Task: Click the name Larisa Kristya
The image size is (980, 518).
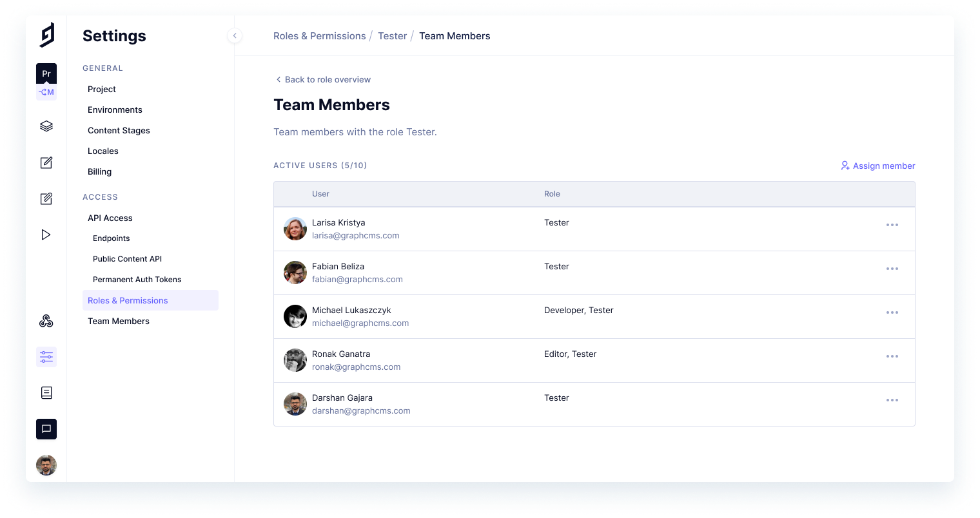Action: point(338,222)
